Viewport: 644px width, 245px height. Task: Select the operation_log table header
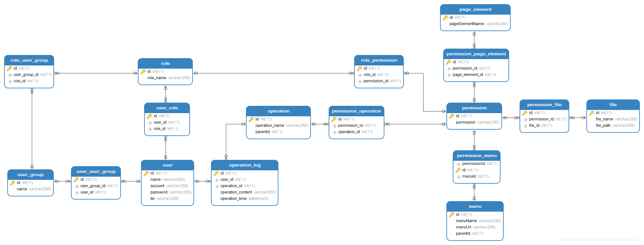click(245, 165)
